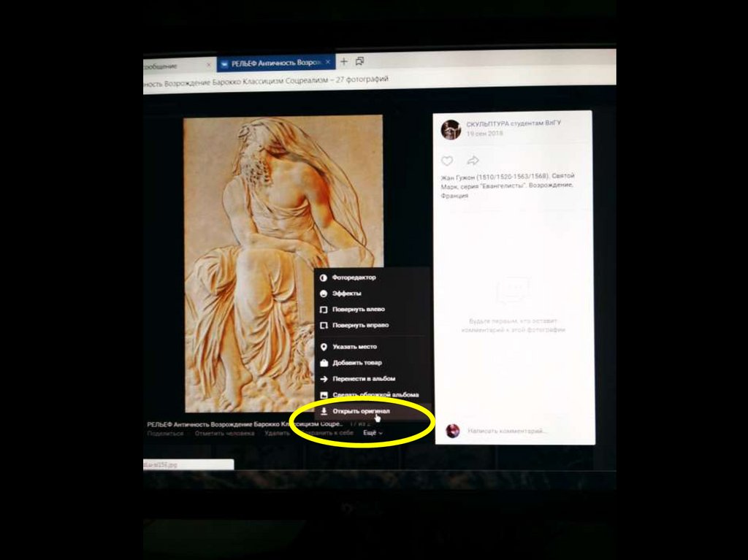Click the arrow icon beside Перенести в альбом
Image resolution: width=748 pixels, height=560 pixels.
click(x=324, y=379)
